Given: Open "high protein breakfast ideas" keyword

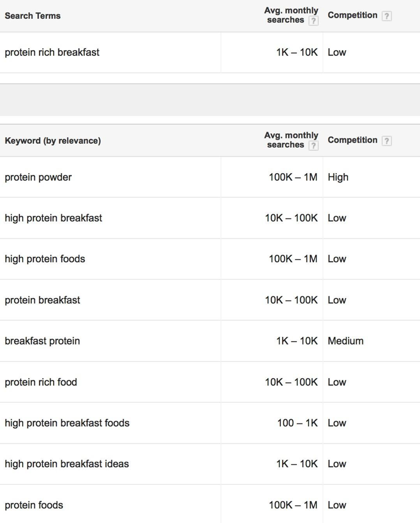Looking at the screenshot, I should point(67,464).
